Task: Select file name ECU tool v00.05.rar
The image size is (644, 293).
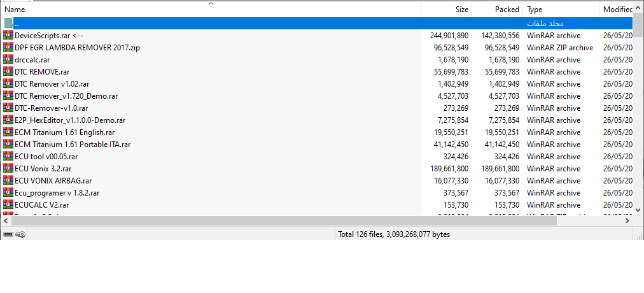Action: tap(46, 157)
